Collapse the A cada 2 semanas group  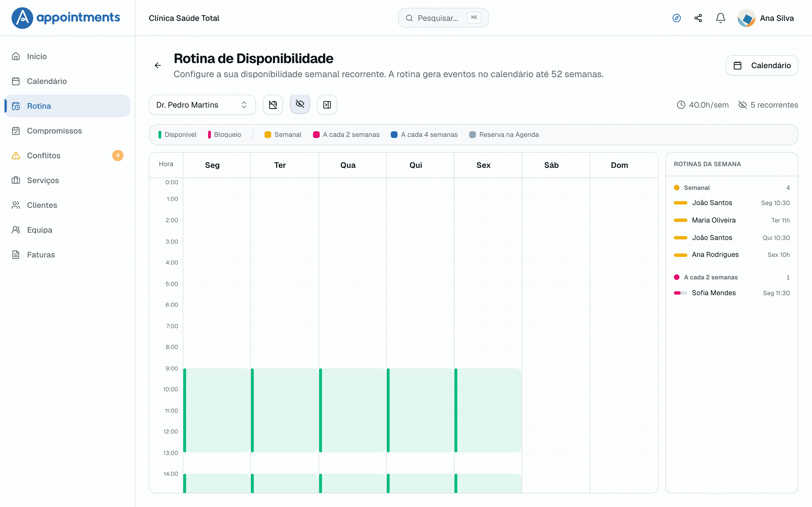pyautogui.click(x=731, y=277)
